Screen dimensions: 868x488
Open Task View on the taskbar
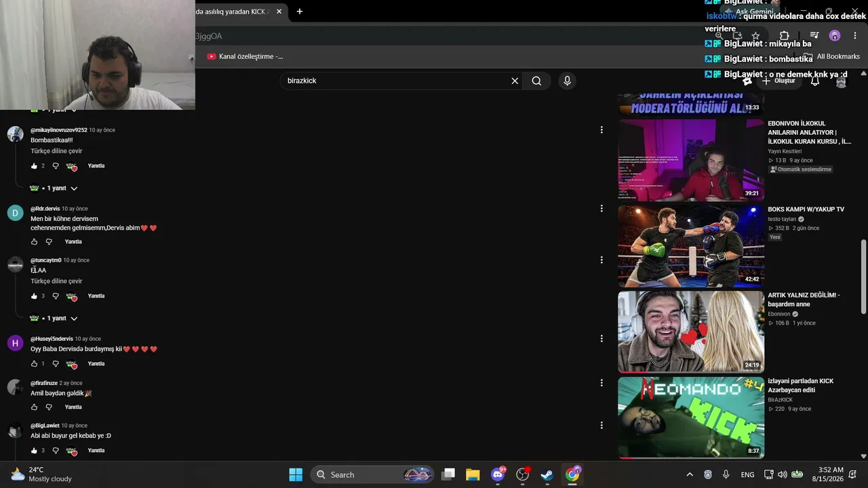pyautogui.click(x=448, y=474)
